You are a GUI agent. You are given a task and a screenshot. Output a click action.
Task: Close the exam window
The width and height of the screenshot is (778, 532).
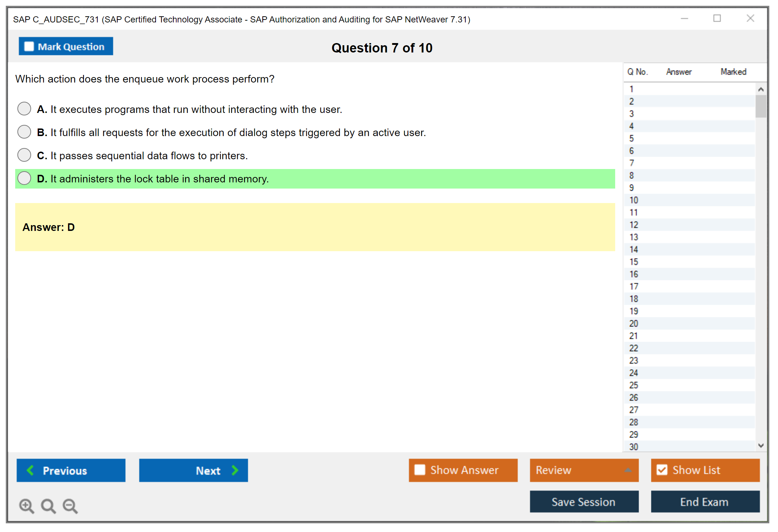750,18
